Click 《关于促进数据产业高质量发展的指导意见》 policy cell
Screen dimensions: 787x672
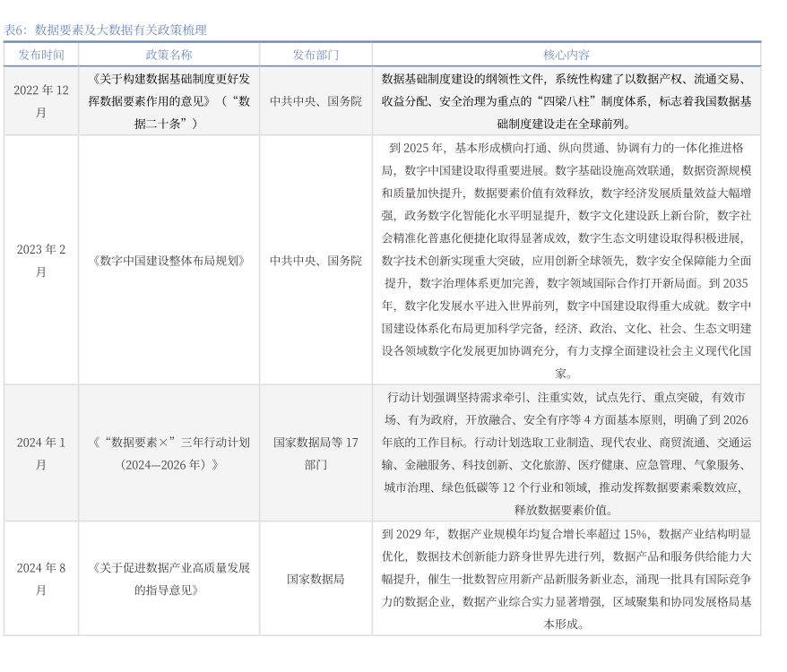169,579
